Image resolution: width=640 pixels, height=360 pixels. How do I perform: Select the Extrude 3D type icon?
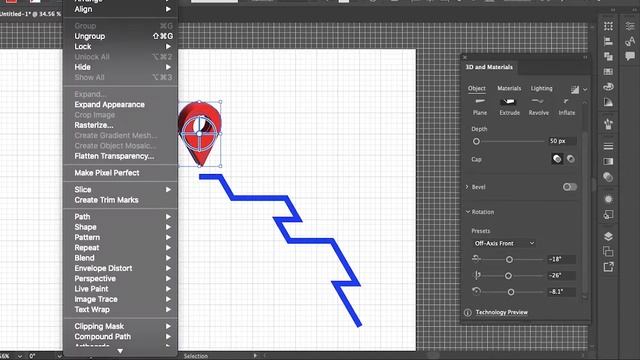pyautogui.click(x=509, y=101)
